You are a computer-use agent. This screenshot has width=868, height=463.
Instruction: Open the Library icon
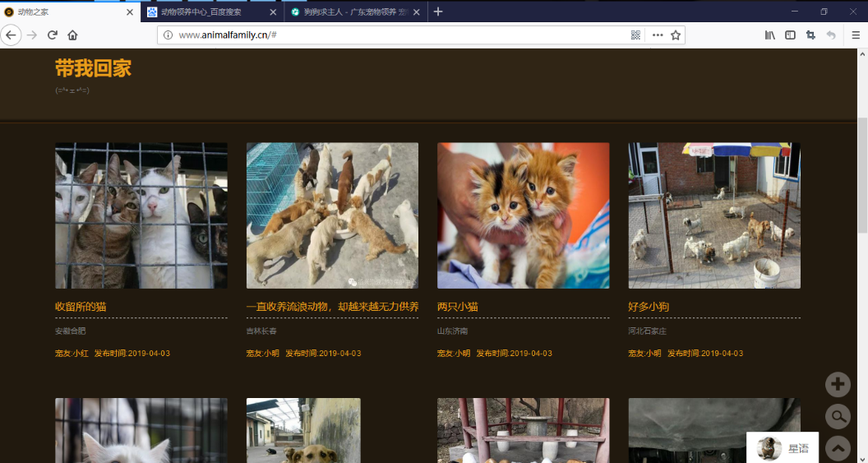(x=770, y=35)
